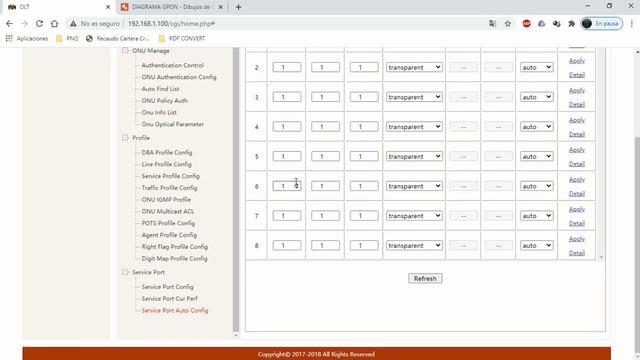Image resolution: width=640 pixels, height=360 pixels.
Task: Open Right Flag Profile Config
Action: [175, 247]
